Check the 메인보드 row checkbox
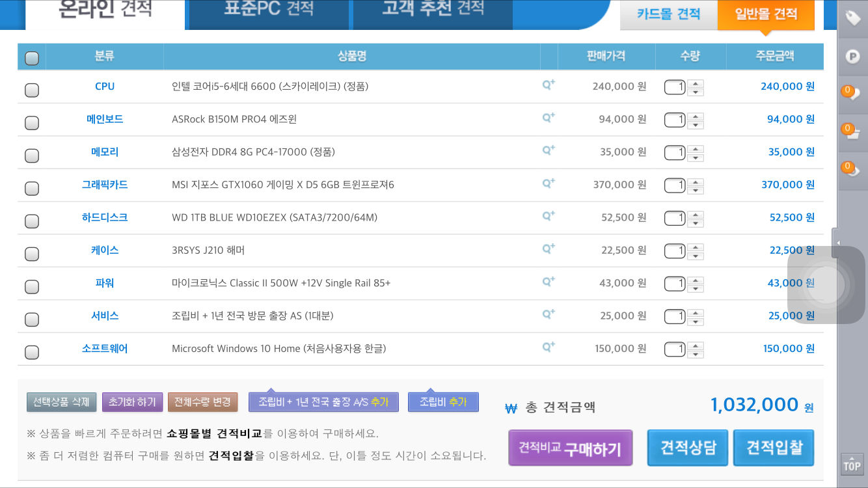 coord(31,123)
